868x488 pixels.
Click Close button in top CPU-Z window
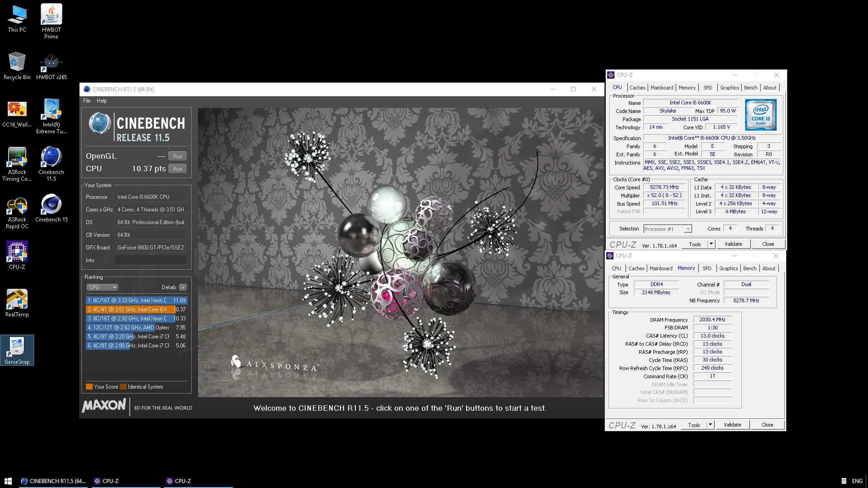[768, 244]
